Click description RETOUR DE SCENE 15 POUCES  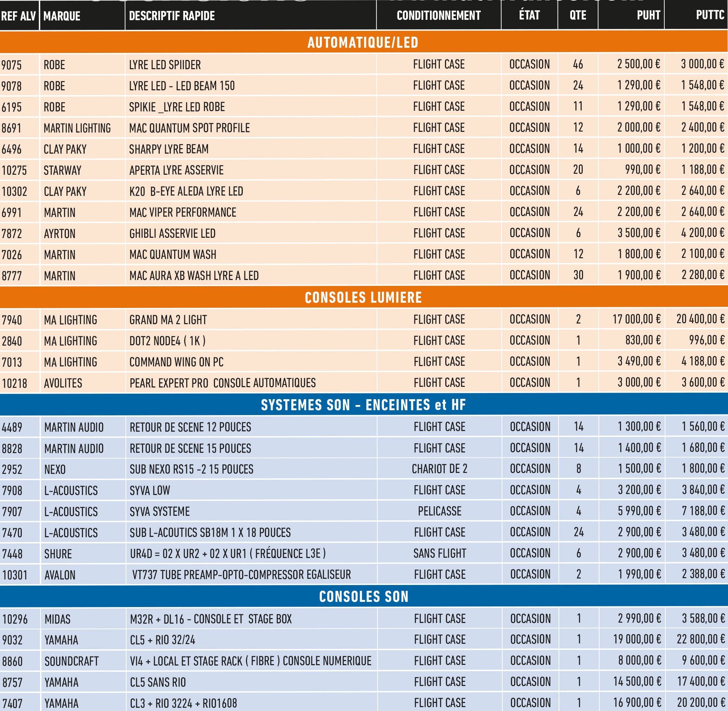190,448
